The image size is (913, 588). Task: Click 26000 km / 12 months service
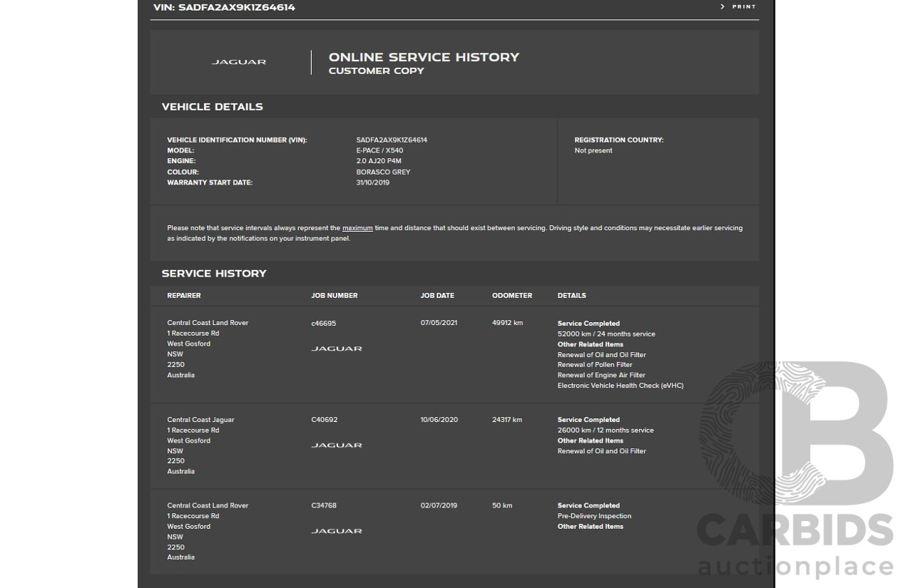tap(606, 430)
